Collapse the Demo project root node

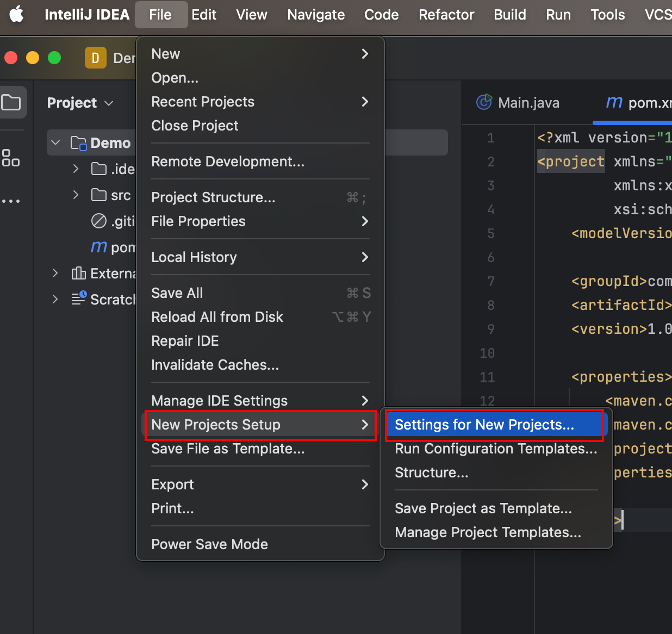click(55, 142)
